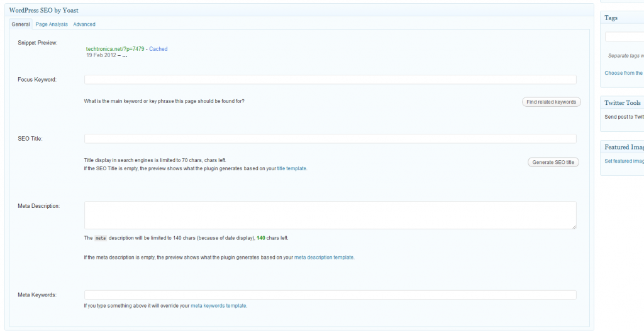
Task: Open the Page Analysis tab
Action: pos(52,24)
